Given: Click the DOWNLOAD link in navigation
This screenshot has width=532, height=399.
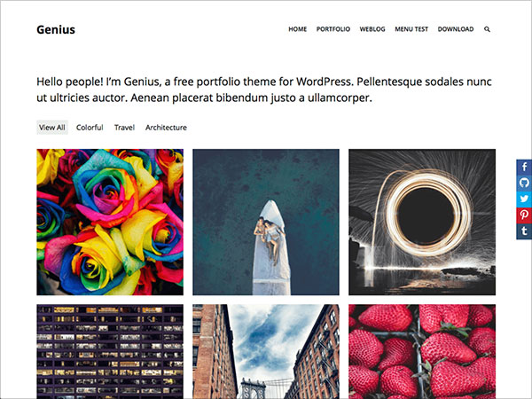Looking at the screenshot, I should (x=456, y=29).
